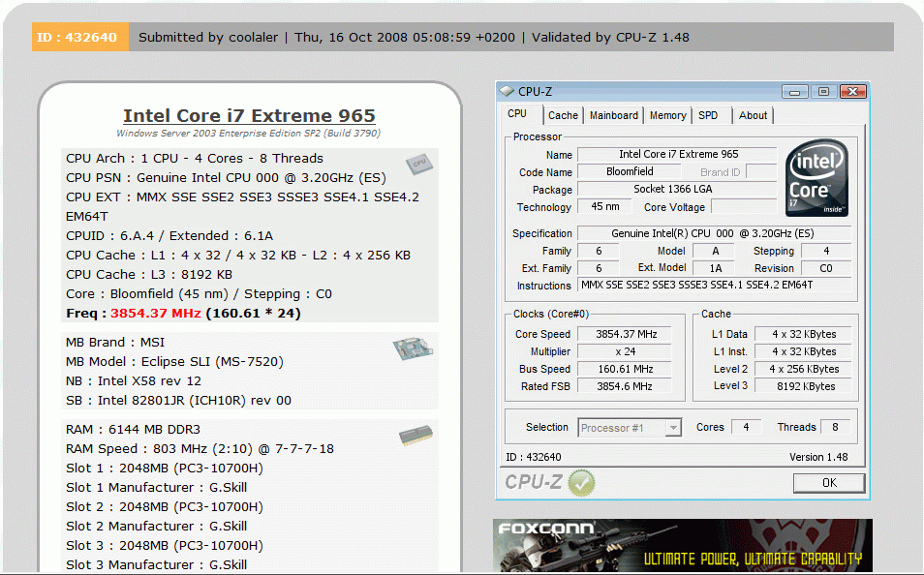This screenshot has width=924, height=575.
Task: Click the empty Core Voltage field
Action: pos(744,207)
